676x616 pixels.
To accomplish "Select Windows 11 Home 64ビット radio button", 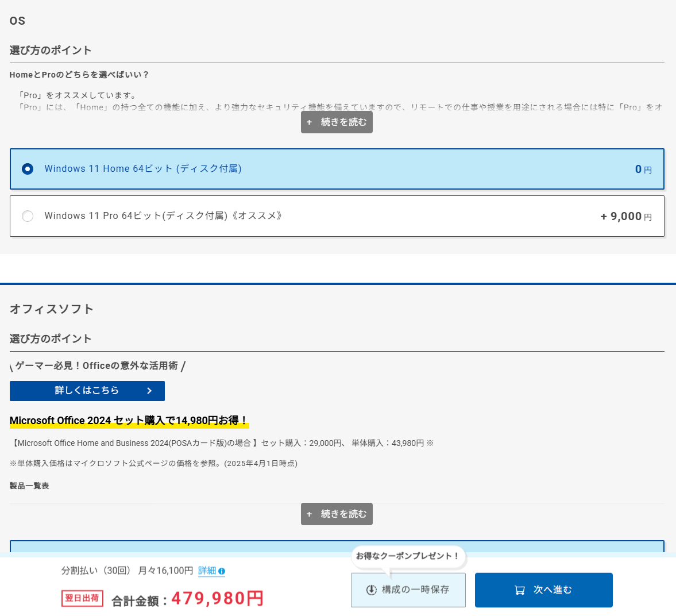I will click(28, 169).
